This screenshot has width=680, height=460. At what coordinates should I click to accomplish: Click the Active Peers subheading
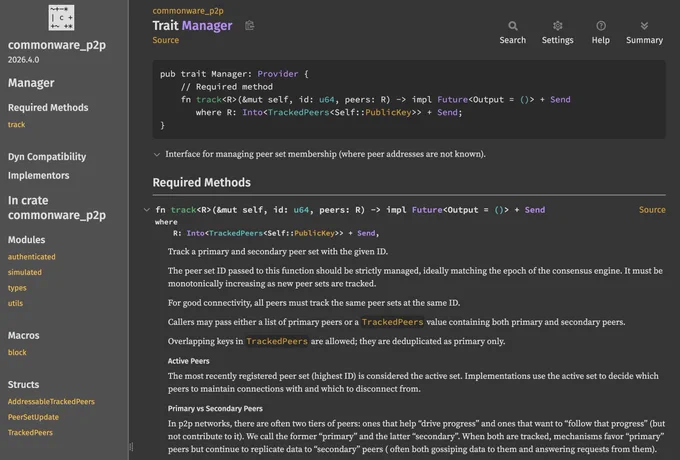[189, 361]
